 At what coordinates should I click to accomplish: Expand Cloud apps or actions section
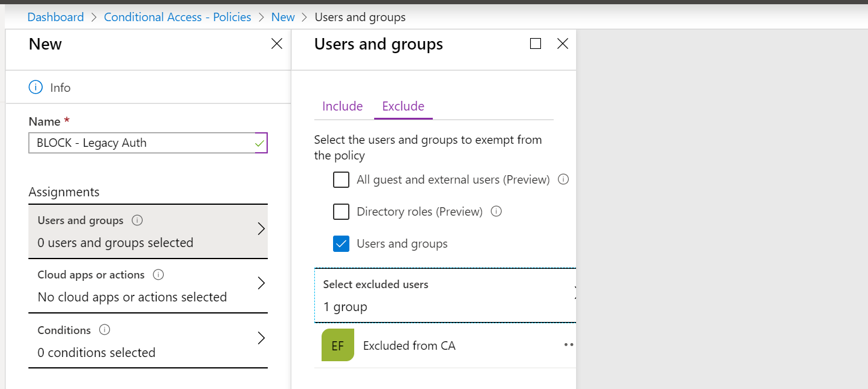148,286
